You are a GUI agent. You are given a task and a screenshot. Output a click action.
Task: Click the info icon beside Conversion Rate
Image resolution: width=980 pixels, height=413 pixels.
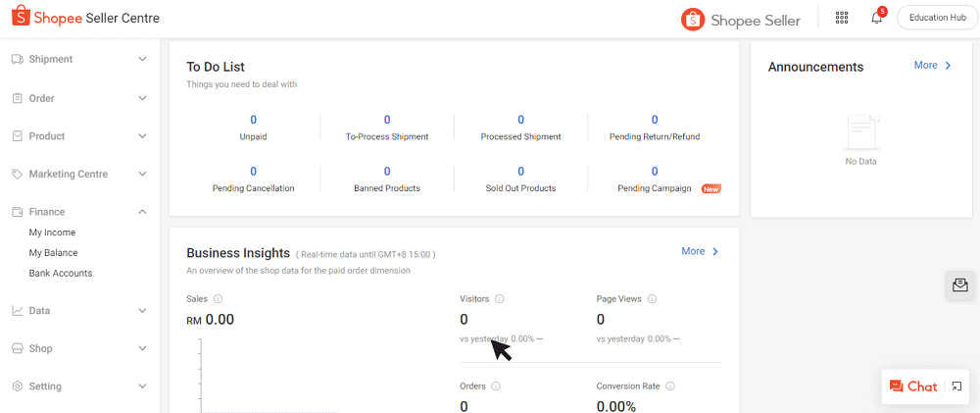672,387
